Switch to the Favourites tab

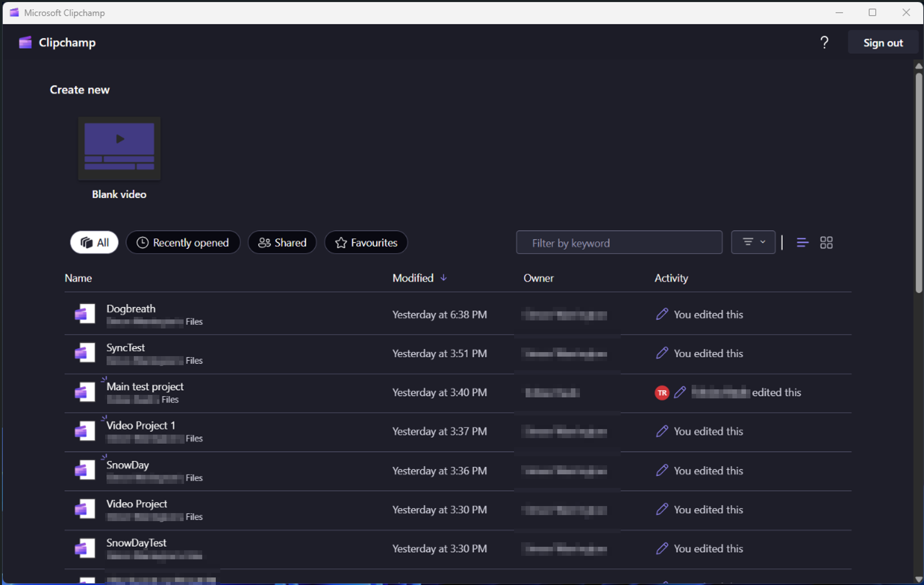click(x=366, y=242)
